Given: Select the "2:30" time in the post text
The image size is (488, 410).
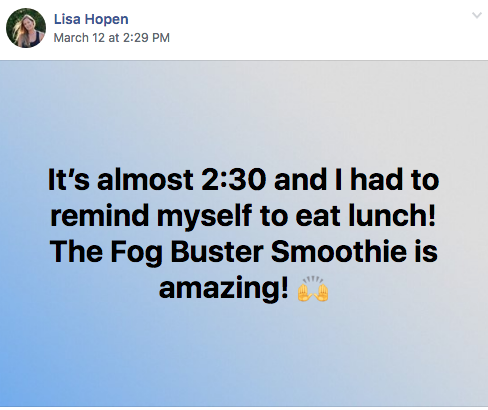Looking at the screenshot, I should 233,180.
